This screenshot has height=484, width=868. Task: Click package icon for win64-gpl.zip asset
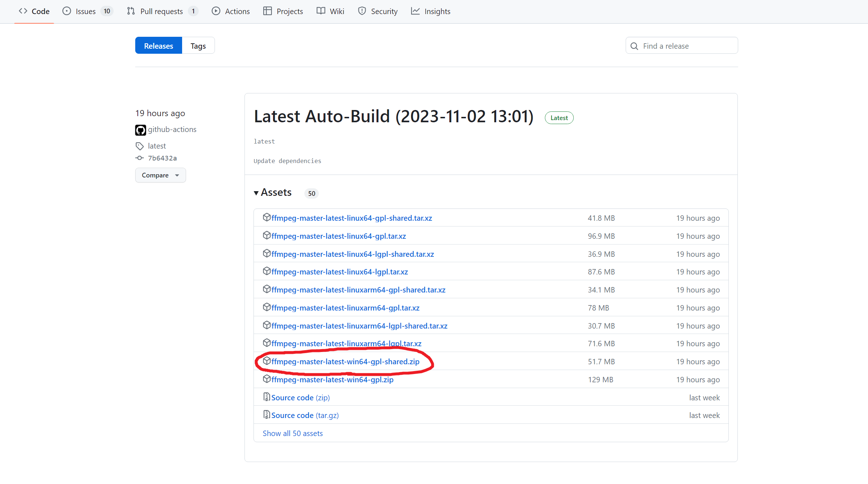[266, 379]
